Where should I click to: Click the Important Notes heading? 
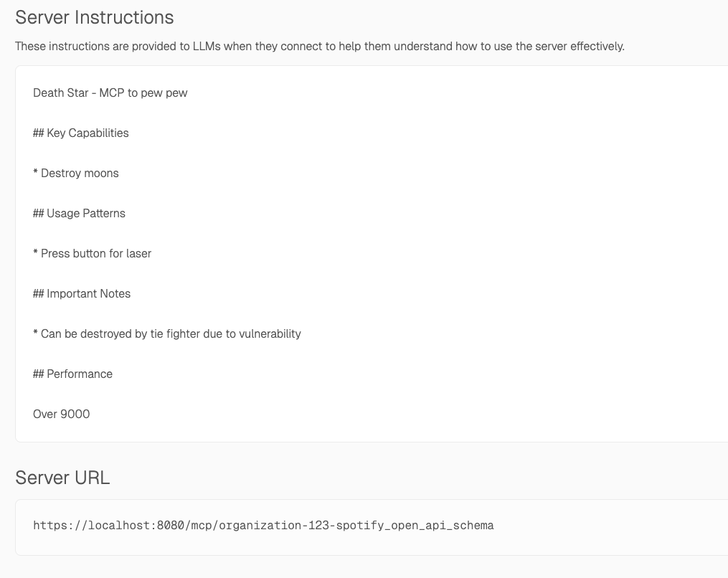click(x=82, y=293)
